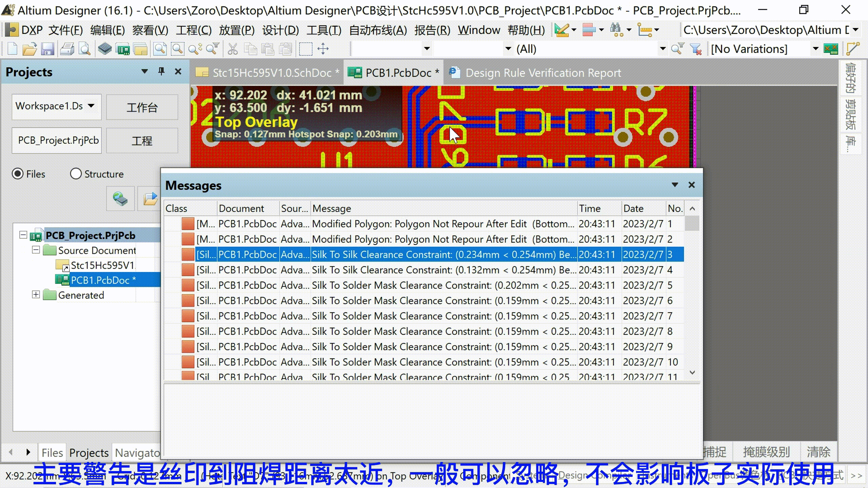The width and height of the screenshot is (868, 488).
Task: Open the No Variations dropdown
Action: coord(815,49)
